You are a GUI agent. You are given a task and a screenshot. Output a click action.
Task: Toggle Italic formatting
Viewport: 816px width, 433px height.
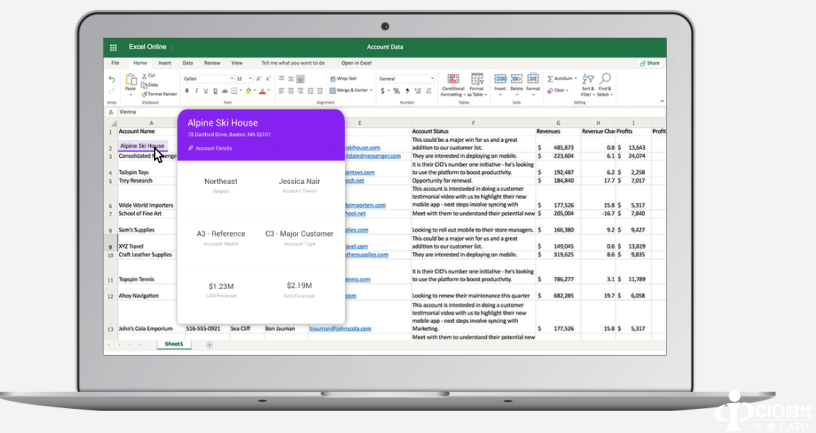click(x=196, y=91)
